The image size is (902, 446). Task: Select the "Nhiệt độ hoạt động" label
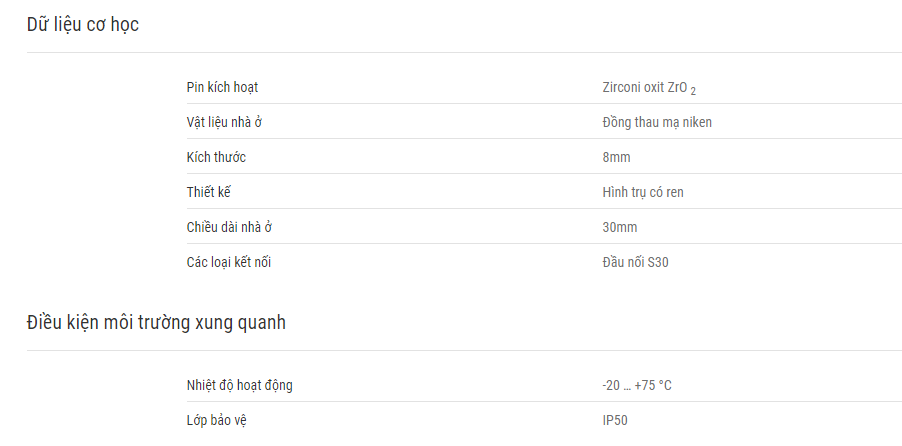pos(239,385)
